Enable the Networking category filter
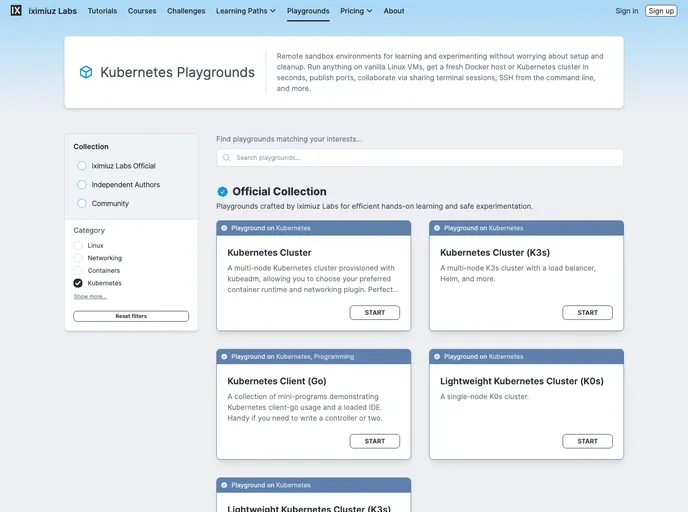This screenshot has width=688, height=512. 78,258
